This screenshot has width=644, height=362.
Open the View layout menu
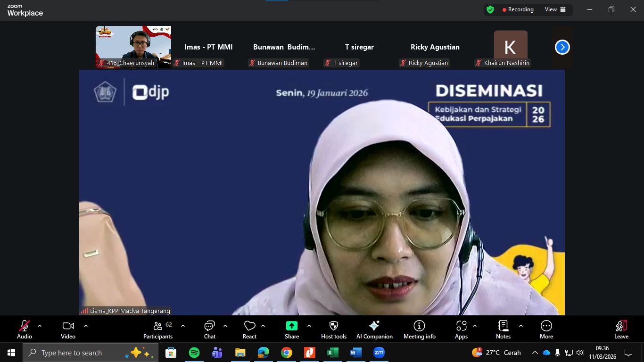tap(555, 9)
